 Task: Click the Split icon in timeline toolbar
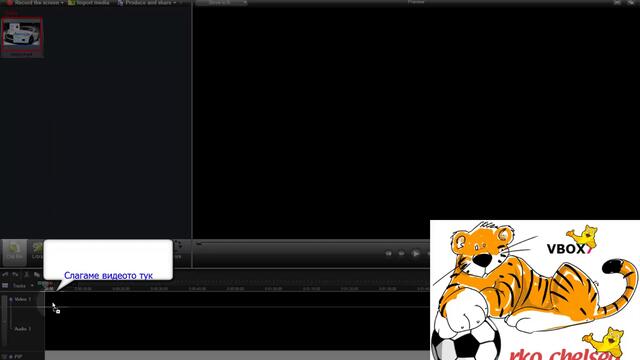click(x=37, y=275)
